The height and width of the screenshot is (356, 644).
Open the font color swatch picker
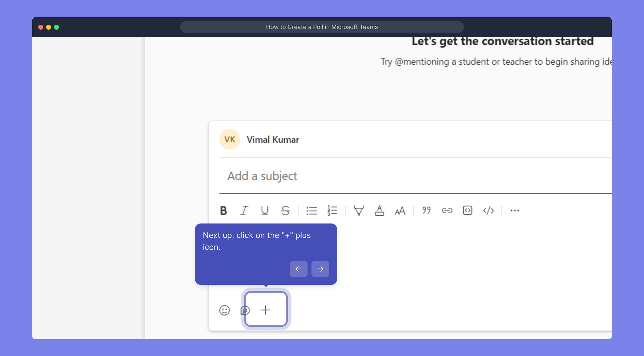379,211
